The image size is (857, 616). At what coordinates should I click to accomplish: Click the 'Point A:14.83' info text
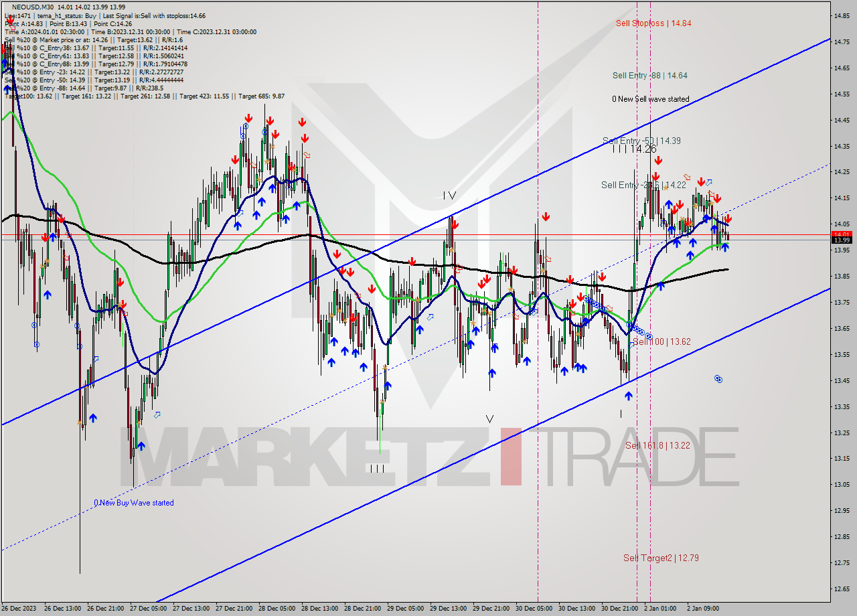point(25,23)
